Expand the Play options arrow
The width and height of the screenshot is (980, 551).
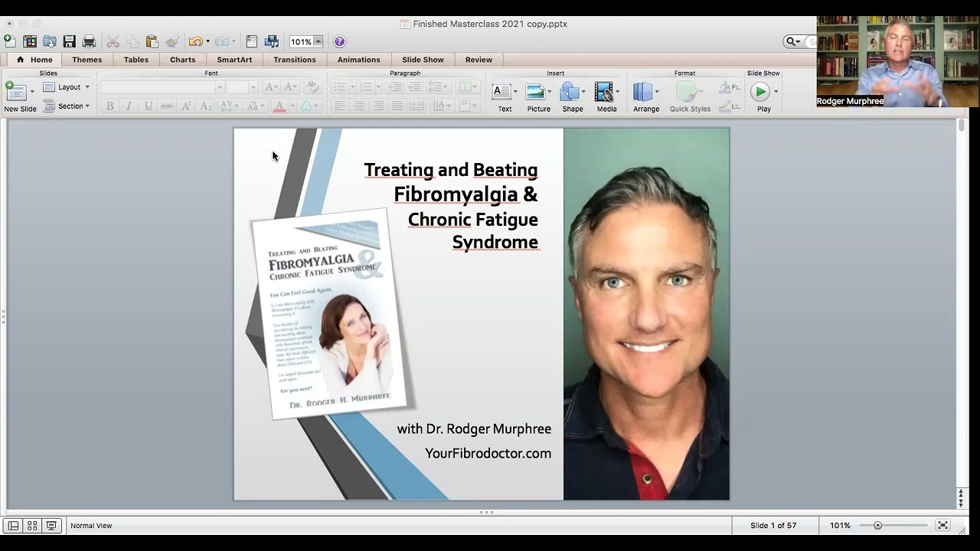[x=776, y=92]
